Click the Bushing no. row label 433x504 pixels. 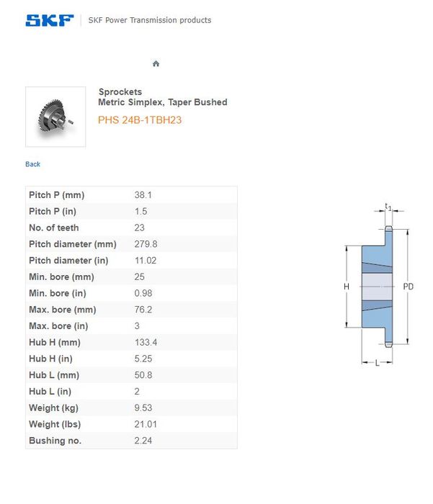click(55, 441)
